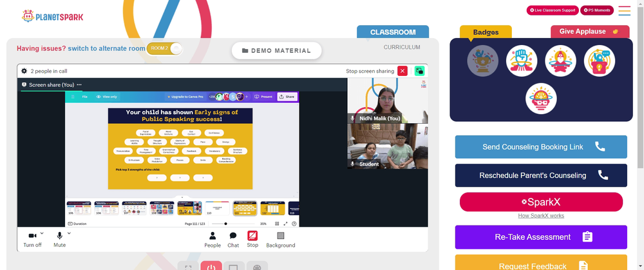The image size is (644, 270).
Task: Click Re-Take Assessment
Action: (x=541, y=237)
